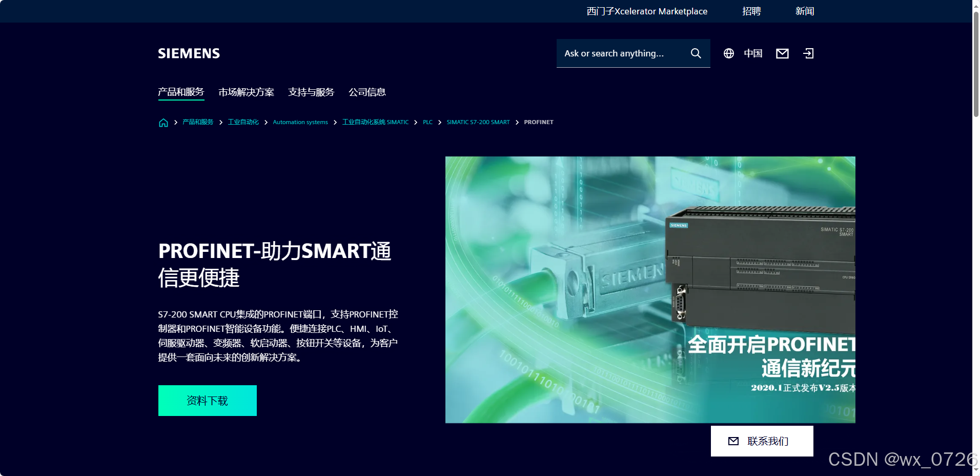Open the 新闻 top link
980x476 pixels.
805,11
